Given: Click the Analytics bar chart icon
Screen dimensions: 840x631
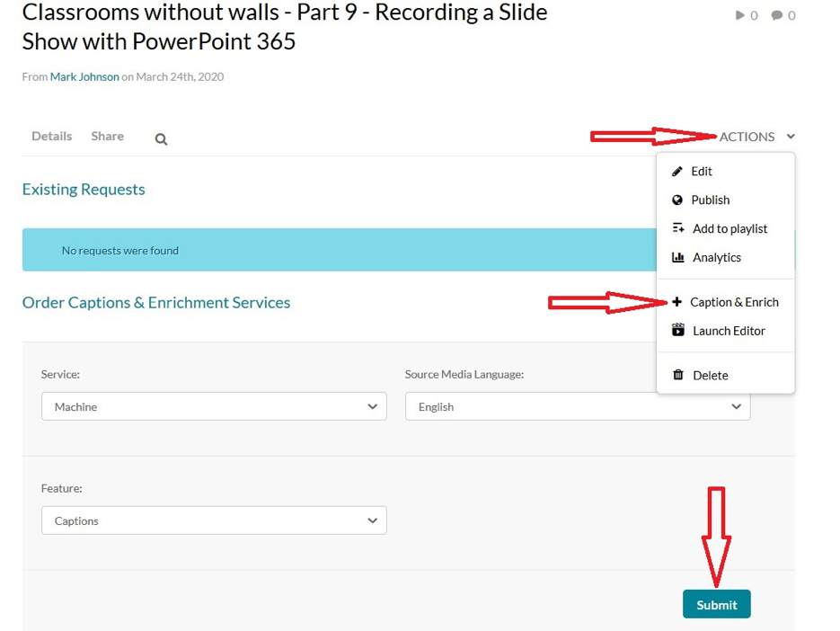Looking at the screenshot, I should [x=678, y=258].
